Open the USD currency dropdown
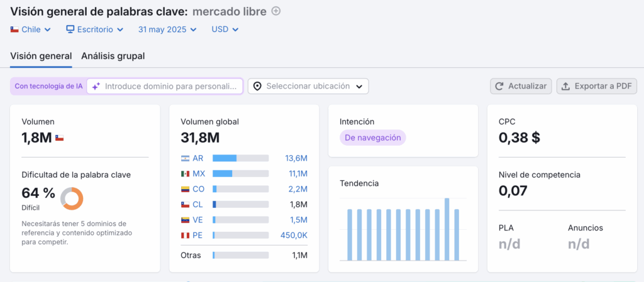 pyautogui.click(x=225, y=30)
